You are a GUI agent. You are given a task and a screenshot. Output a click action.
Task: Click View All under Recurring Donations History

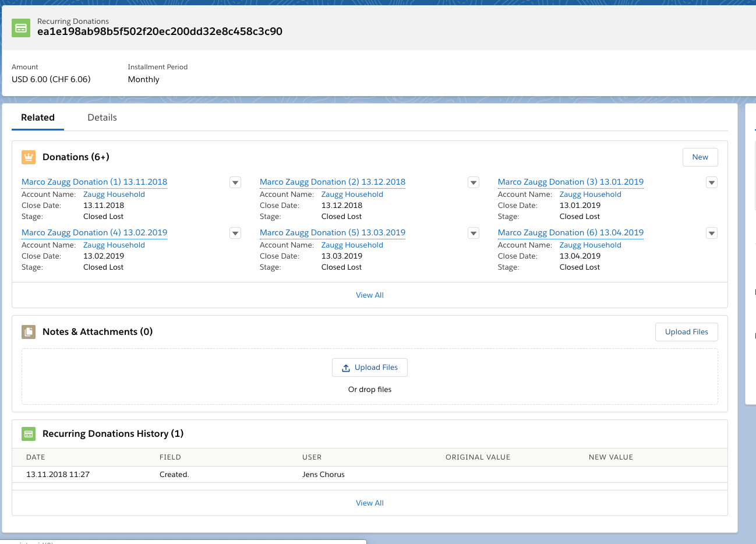(x=370, y=503)
